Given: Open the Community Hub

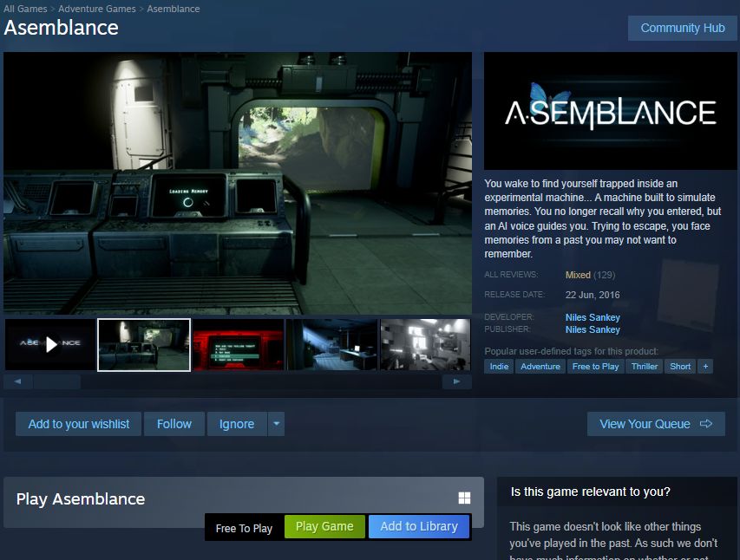Looking at the screenshot, I should coord(682,29).
